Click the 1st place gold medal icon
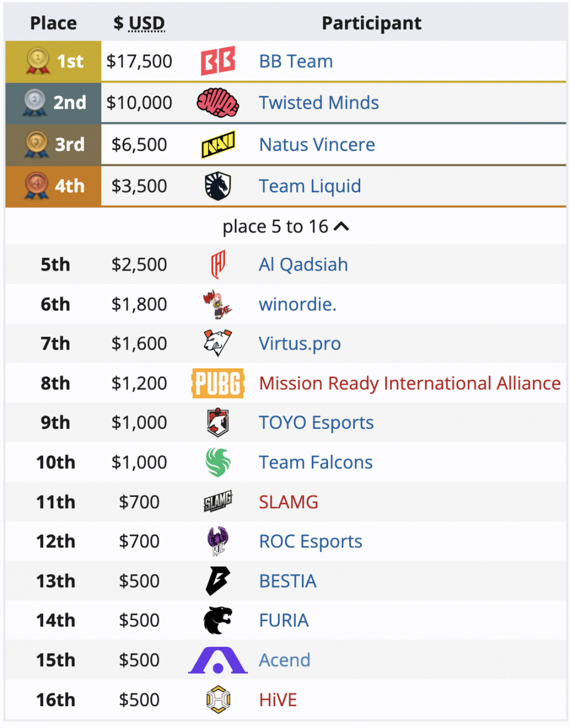The height and width of the screenshot is (728, 570). [x=38, y=61]
